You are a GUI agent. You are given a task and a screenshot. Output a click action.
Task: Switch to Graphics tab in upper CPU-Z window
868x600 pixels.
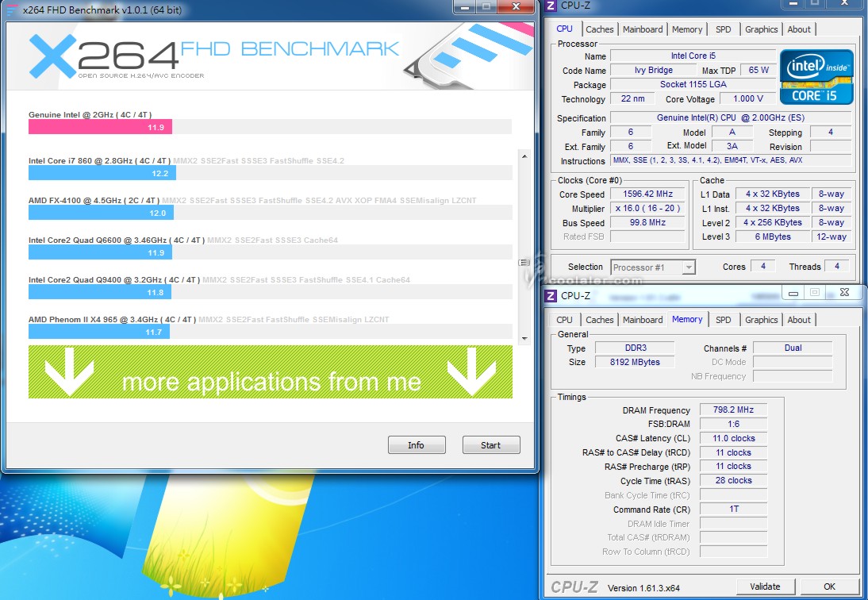(761, 29)
